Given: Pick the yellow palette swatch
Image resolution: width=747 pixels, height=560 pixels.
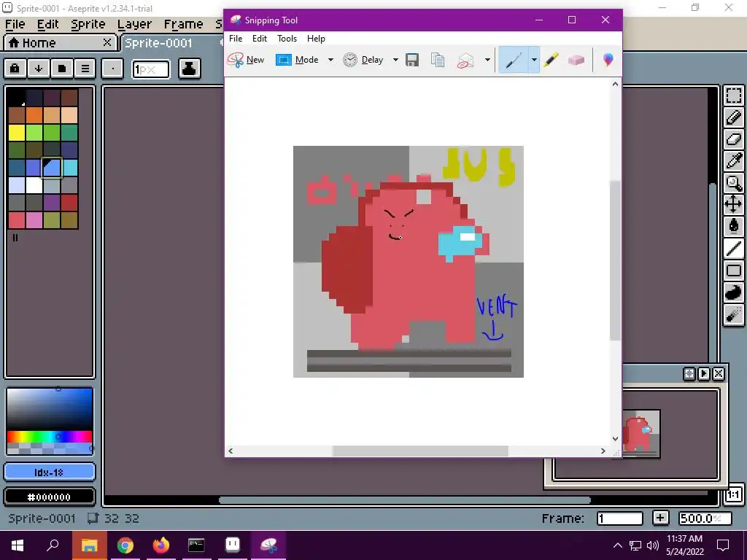Looking at the screenshot, I should [17, 133].
